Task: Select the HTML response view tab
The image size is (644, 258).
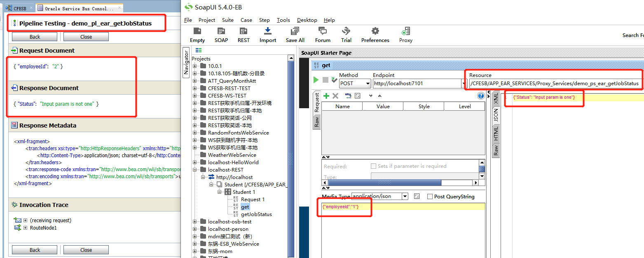Action: tap(496, 133)
